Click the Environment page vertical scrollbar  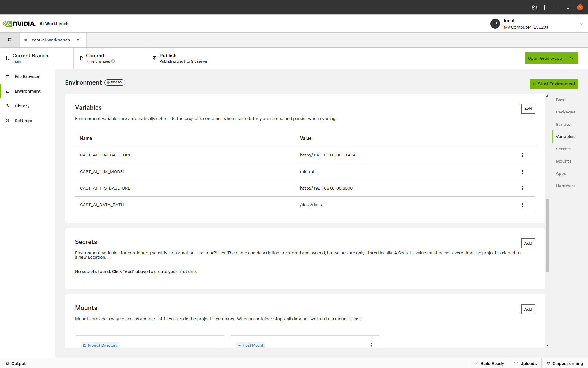coord(547,236)
